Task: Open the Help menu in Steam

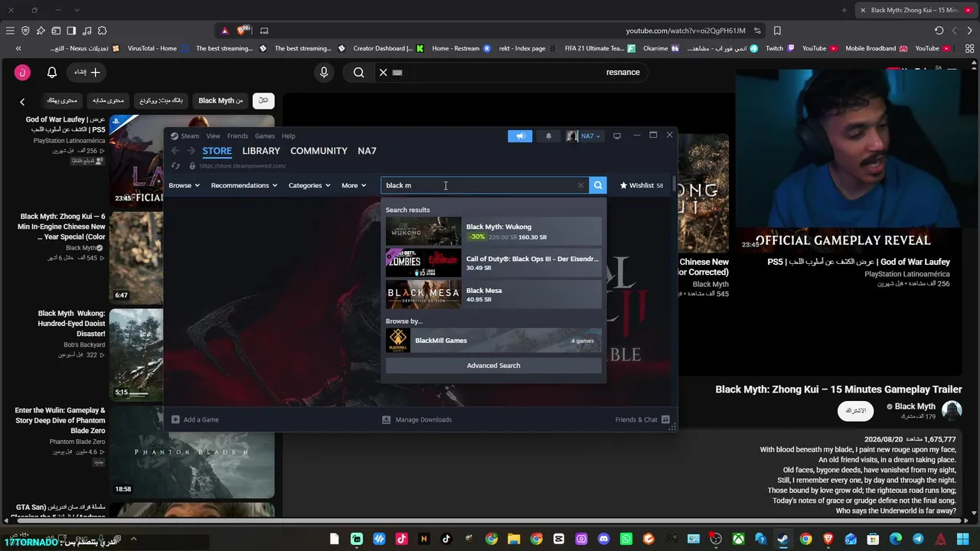Action: [x=288, y=136]
